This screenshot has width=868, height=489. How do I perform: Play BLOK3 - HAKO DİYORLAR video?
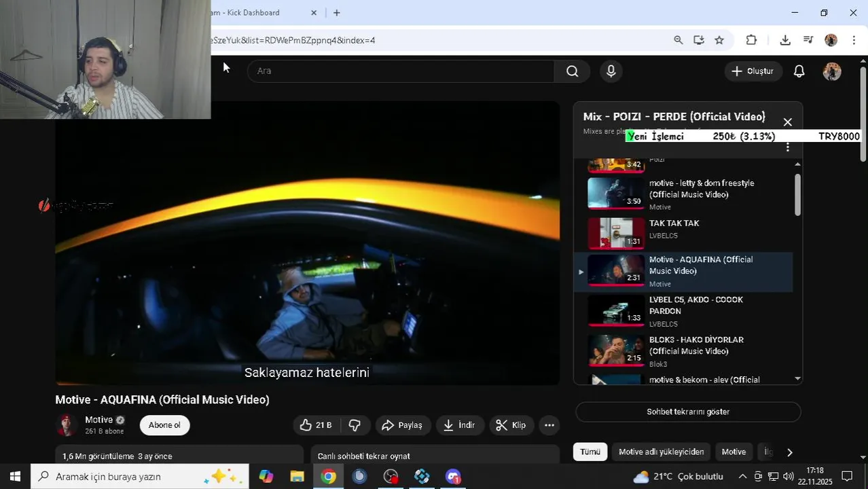pos(683,351)
